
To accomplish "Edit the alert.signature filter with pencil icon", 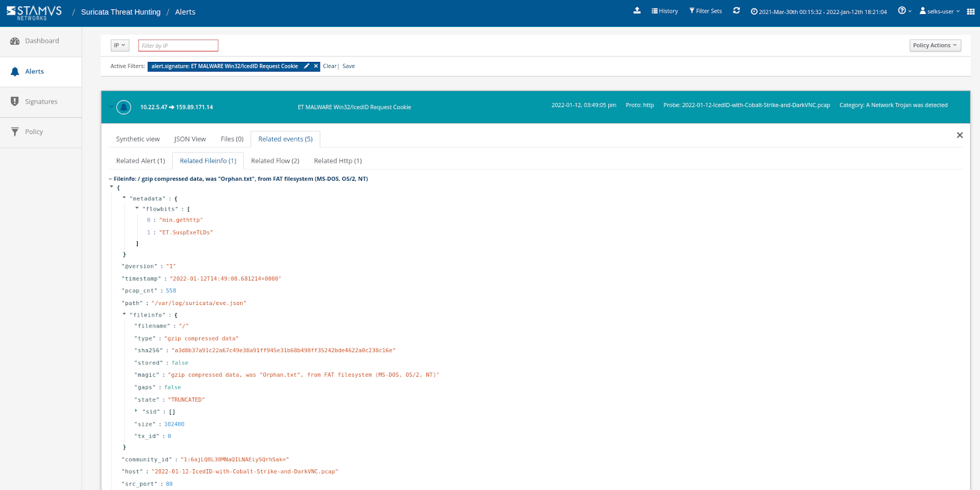I will (307, 66).
